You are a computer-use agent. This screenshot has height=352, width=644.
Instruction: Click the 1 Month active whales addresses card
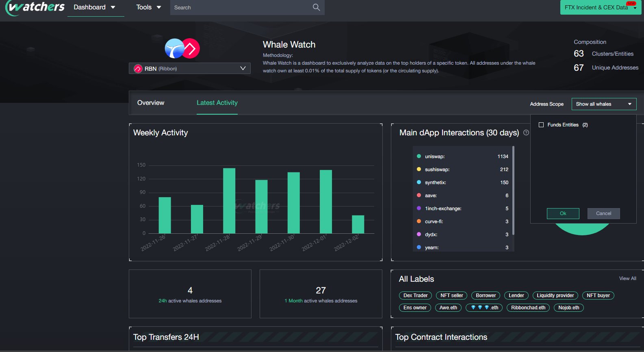coord(321,294)
